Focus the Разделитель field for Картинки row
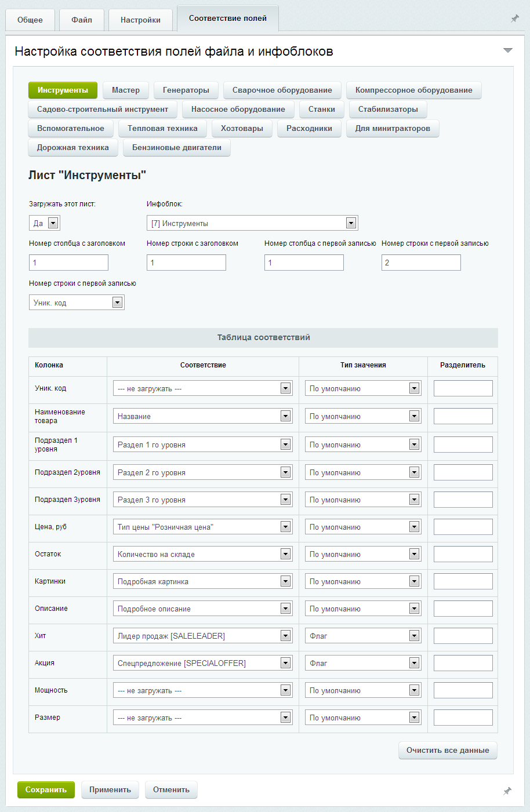The height and width of the screenshot is (812, 530). (x=463, y=581)
